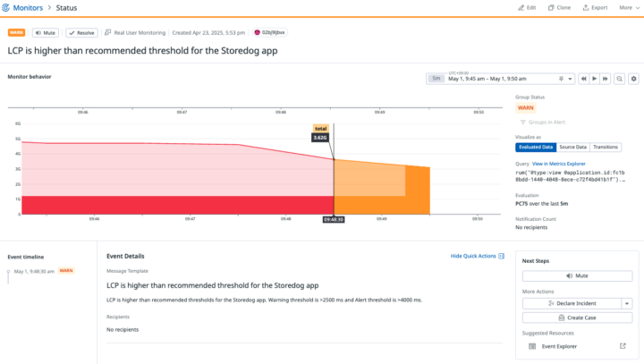Click the Resolve button

pos(81,32)
